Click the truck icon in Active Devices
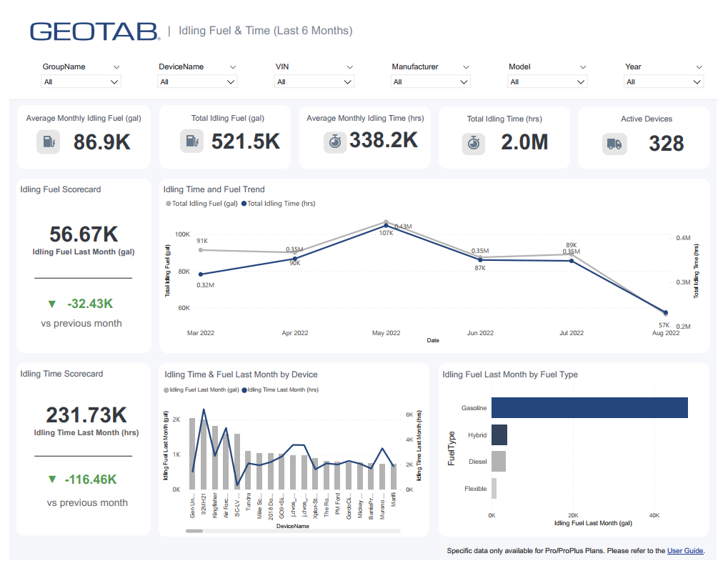This screenshot has height=571, width=728. coord(614,144)
